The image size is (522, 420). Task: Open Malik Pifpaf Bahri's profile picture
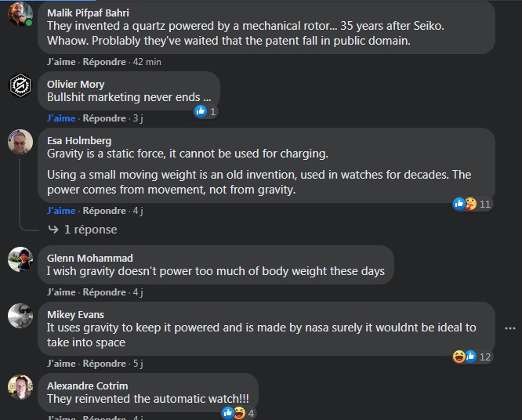pos(20,14)
